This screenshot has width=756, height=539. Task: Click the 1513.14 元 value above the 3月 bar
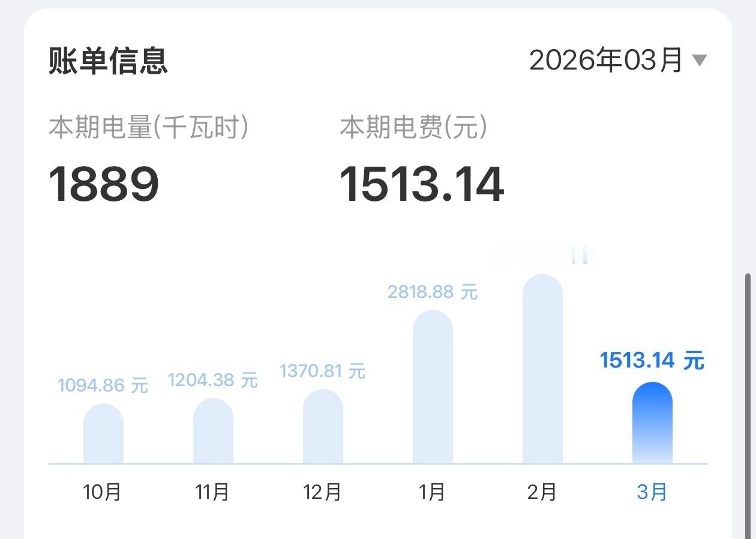tap(652, 360)
